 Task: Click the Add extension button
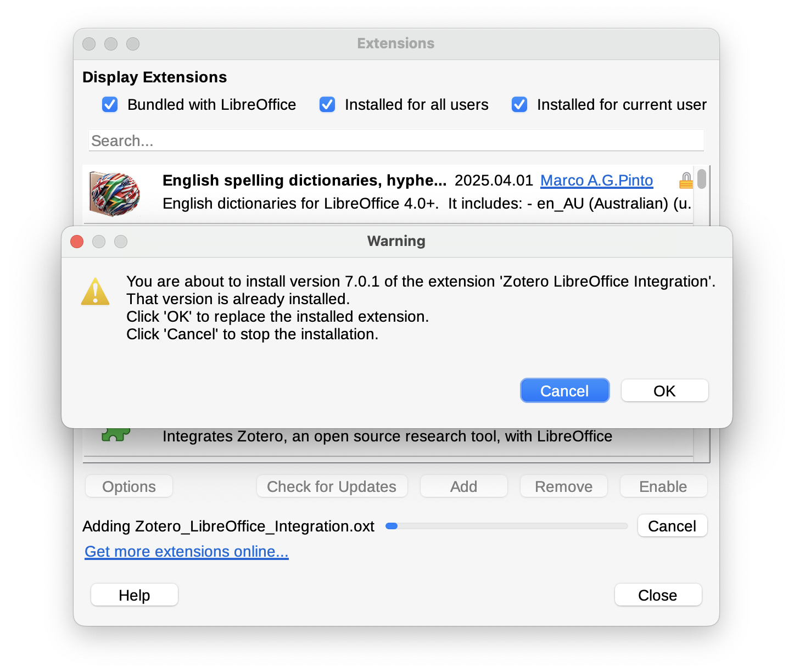point(464,486)
